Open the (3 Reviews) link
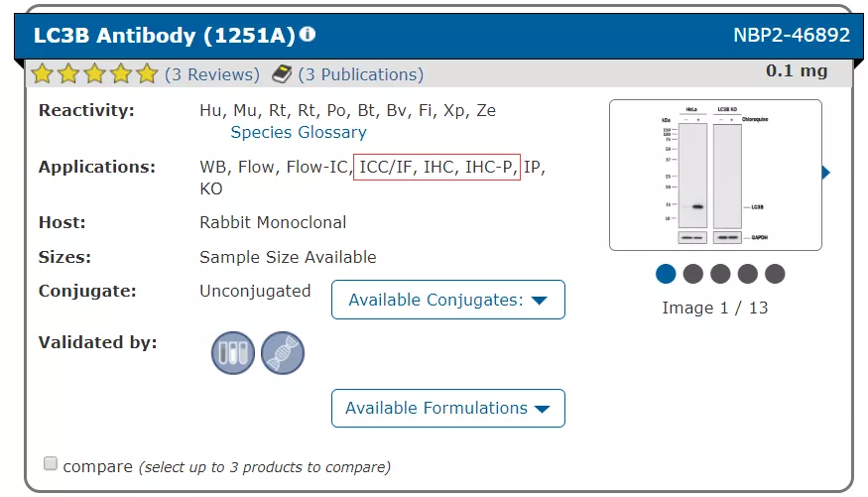Viewport: 868px width, 497px height. (x=212, y=74)
